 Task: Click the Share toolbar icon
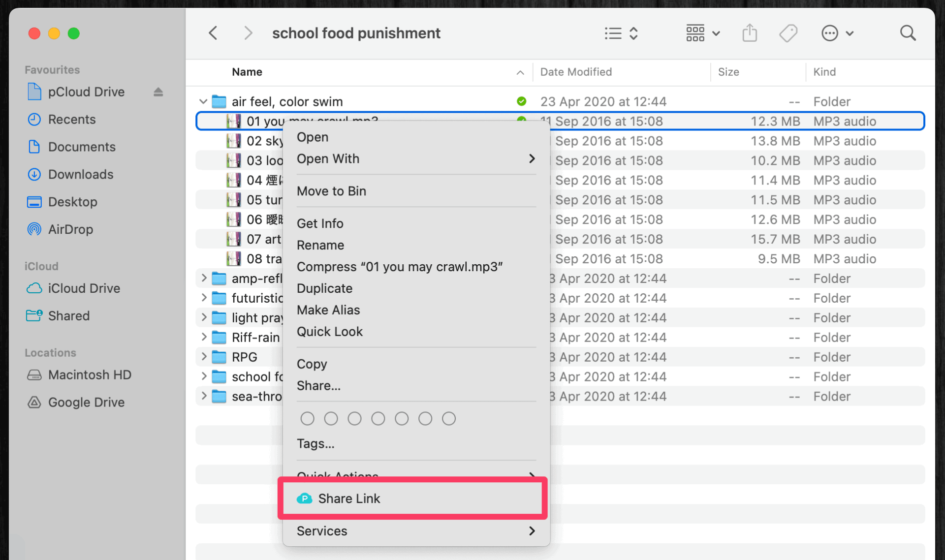click(749, 33)
